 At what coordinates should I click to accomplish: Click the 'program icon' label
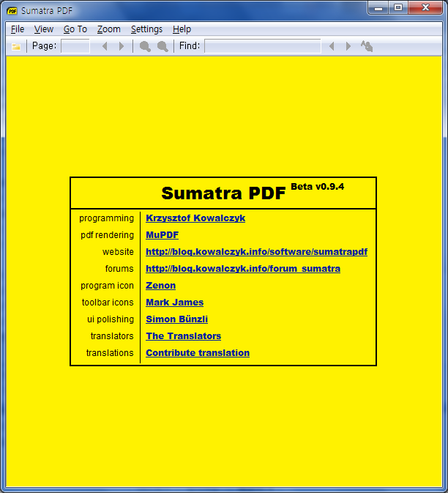(x=107, y=286)
